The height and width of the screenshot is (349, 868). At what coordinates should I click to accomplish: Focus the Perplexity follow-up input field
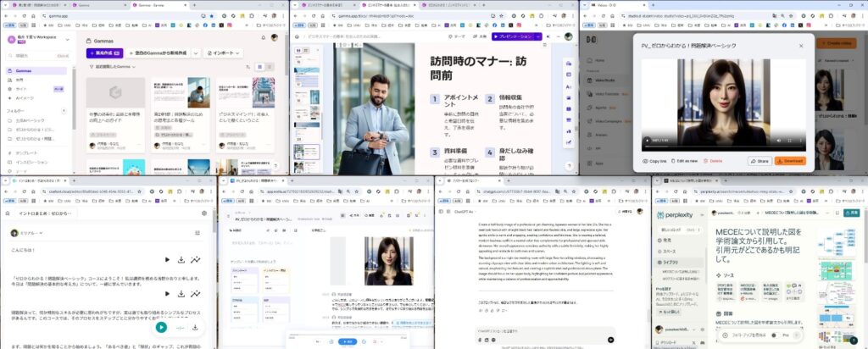click(x=748, y=335)
